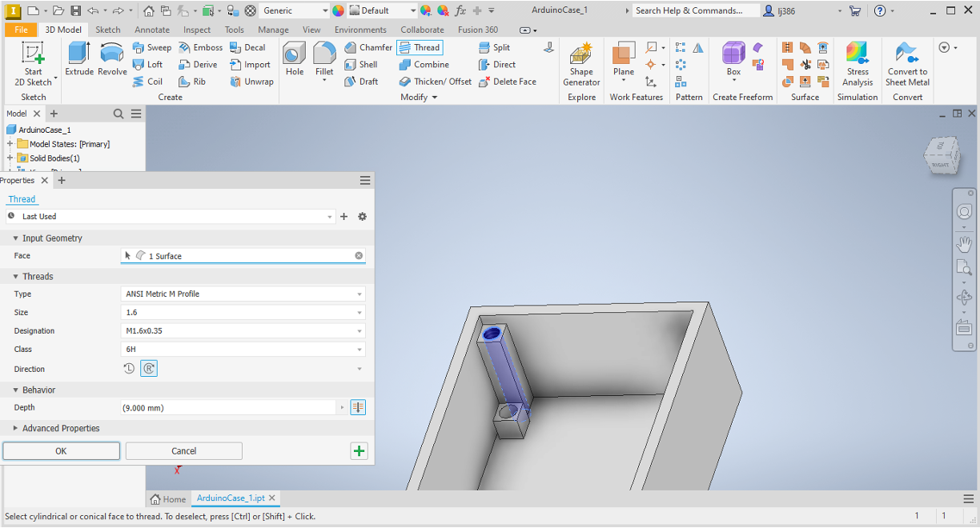The image size is (980, 528).
Task: Select the Extrude tool
Action: pyautogui.click(x=79, y=59)
